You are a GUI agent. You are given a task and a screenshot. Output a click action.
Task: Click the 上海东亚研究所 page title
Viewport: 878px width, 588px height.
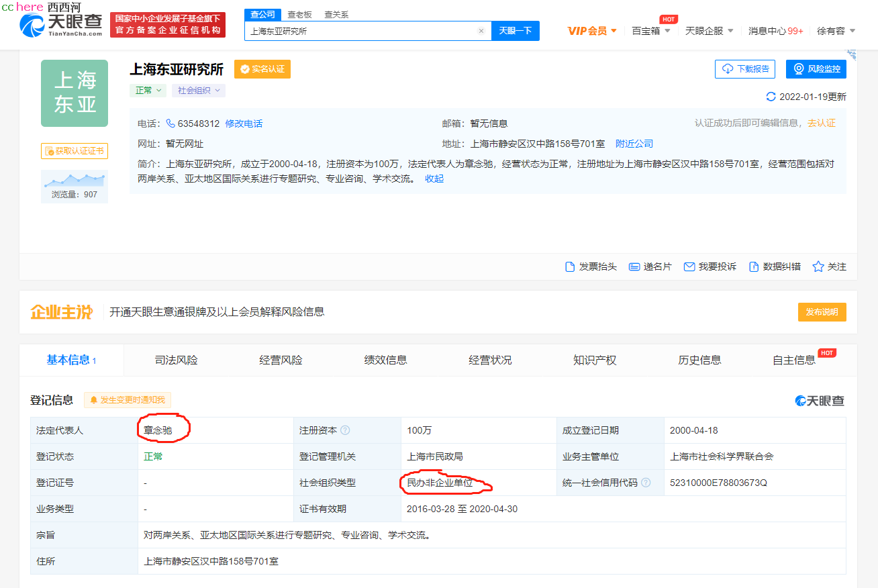coord(177,69)
